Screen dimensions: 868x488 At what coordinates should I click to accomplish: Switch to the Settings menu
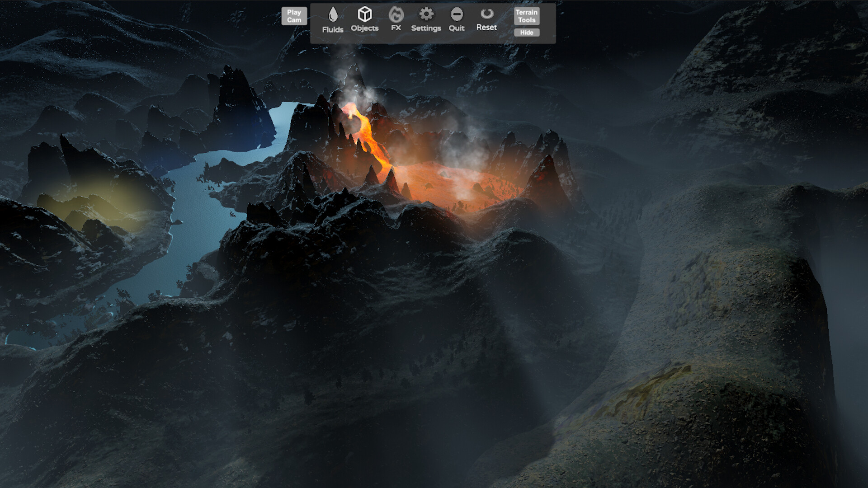click(x=425, y=15)
